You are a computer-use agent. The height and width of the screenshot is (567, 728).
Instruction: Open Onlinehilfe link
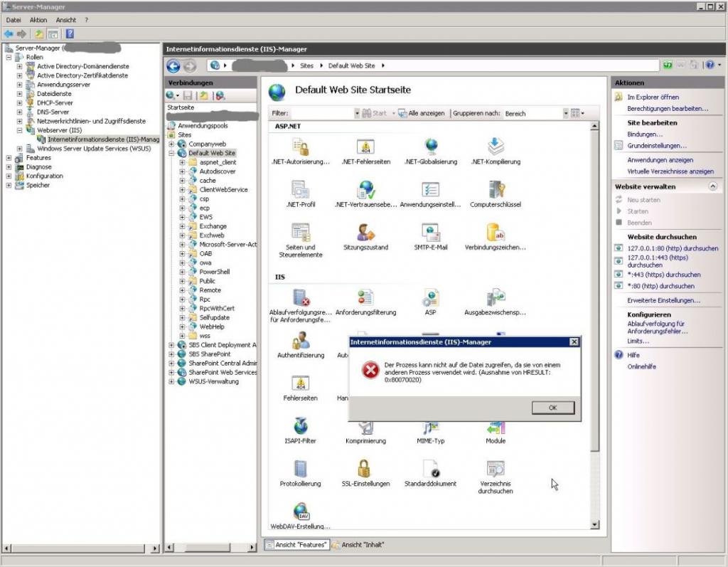pos(642,366)
